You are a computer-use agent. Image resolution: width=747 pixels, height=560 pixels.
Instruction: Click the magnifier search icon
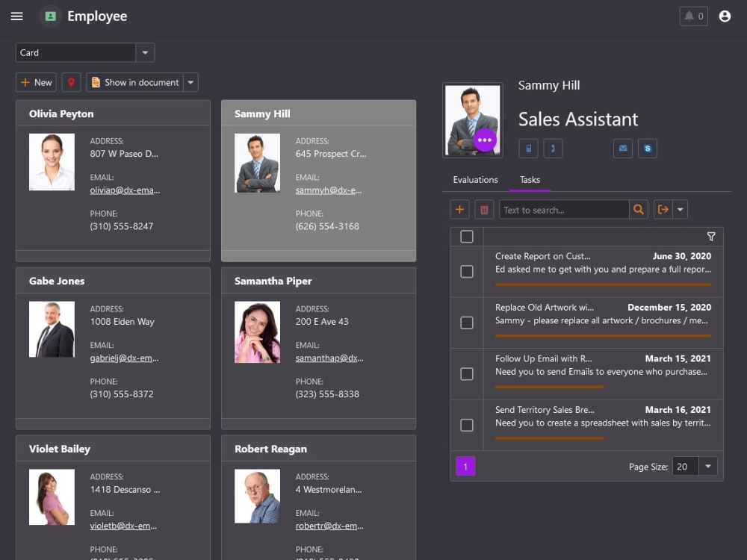point(639,210)
